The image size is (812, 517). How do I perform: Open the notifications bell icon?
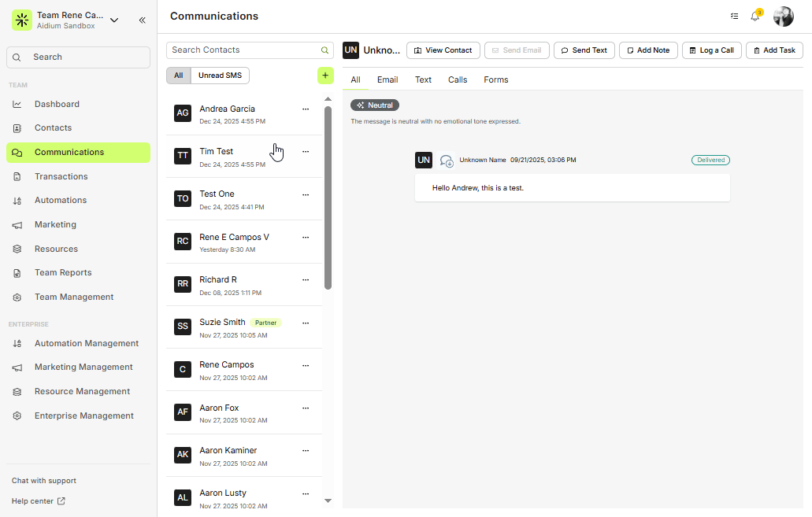[x=755, y=16]
